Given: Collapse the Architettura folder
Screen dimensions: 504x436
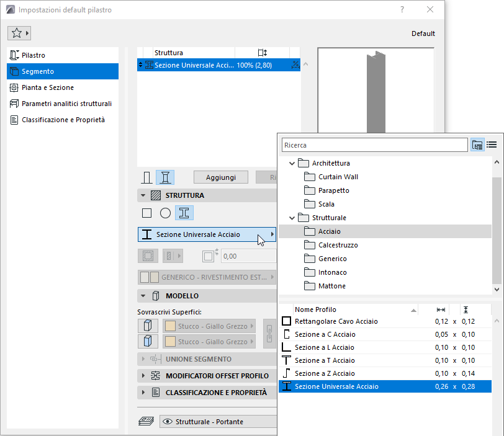Looking at the screenshot, I should (292, 163).
